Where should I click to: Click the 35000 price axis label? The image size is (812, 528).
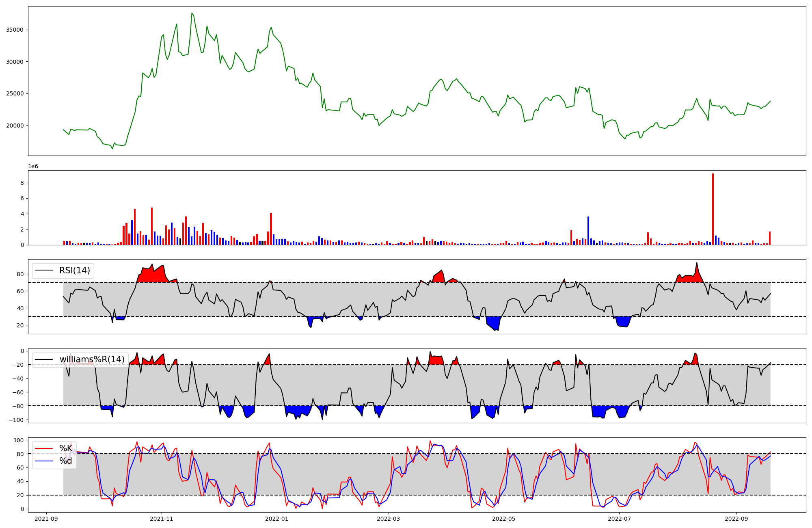click(x=15, y=30)
